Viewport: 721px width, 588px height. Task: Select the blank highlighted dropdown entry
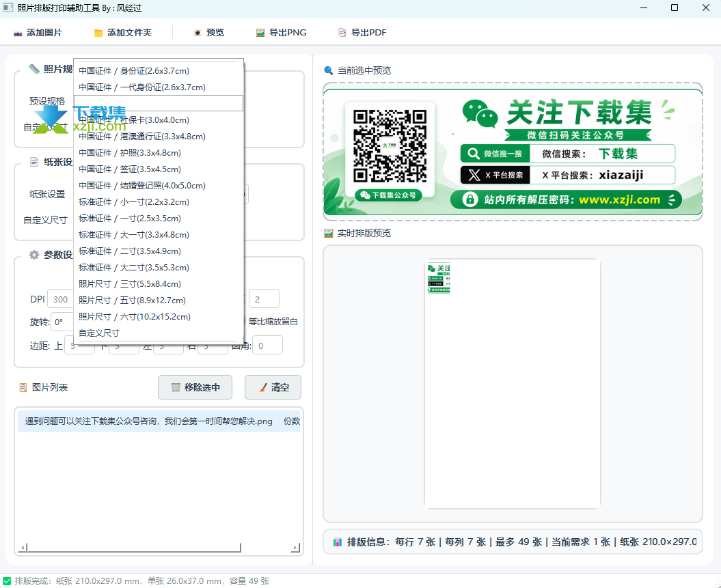(x=158, y=103)
